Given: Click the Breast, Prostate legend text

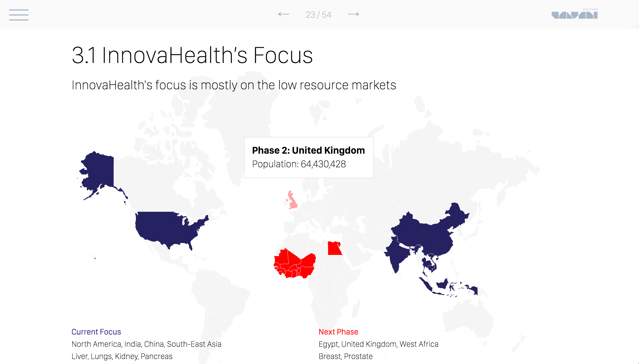Looking at the screenshot, I should [345, 356].
